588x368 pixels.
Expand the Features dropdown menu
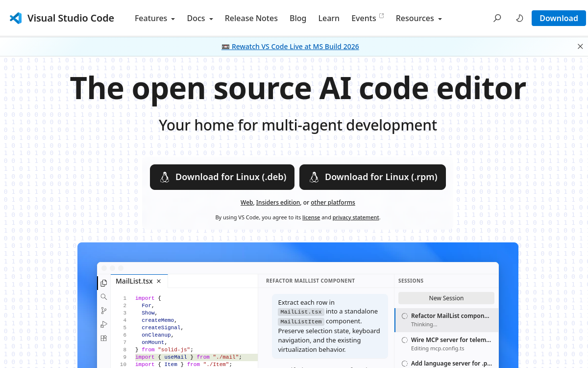[155, 18]
